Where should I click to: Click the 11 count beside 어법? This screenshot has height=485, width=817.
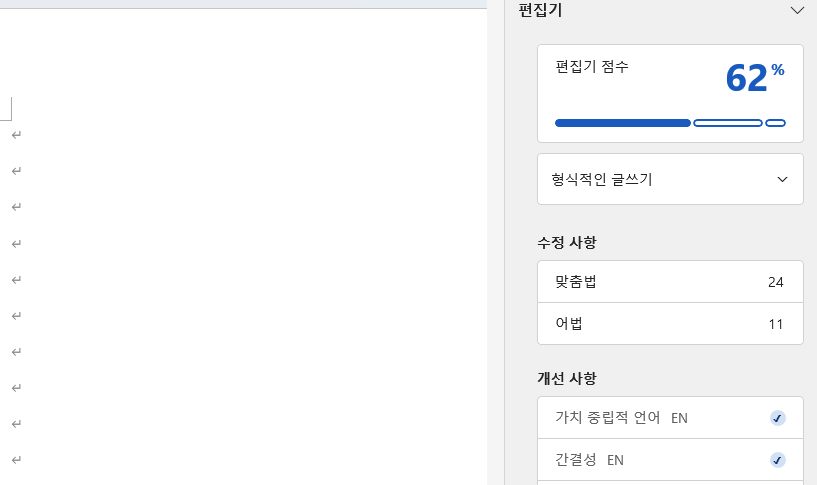point(776,324)
